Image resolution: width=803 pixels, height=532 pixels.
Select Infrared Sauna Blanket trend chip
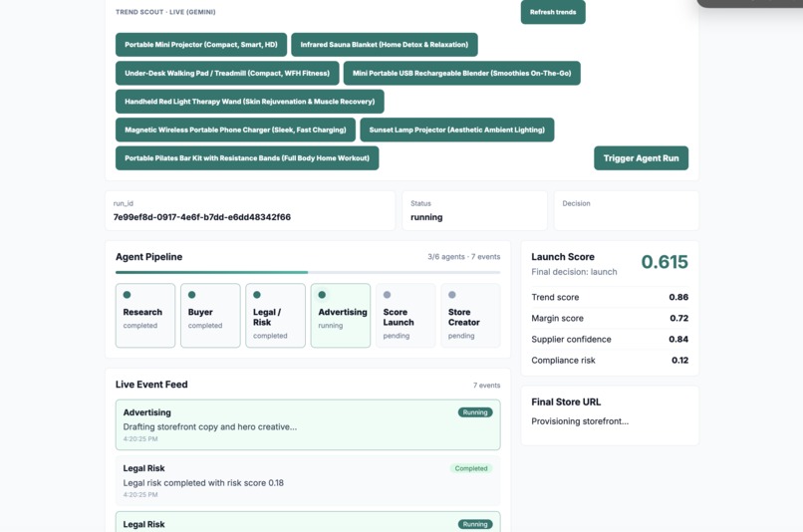(385, 45)
